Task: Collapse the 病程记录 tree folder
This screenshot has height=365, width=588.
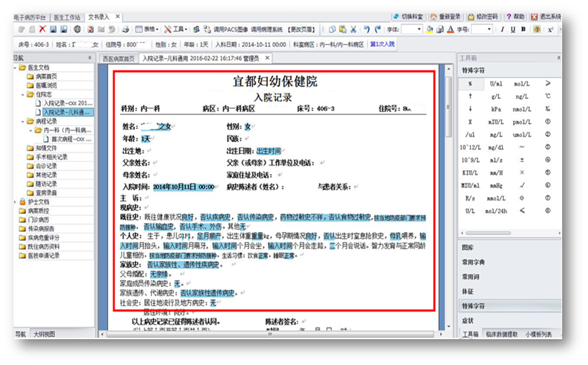Action: click(x=23, y=121)
